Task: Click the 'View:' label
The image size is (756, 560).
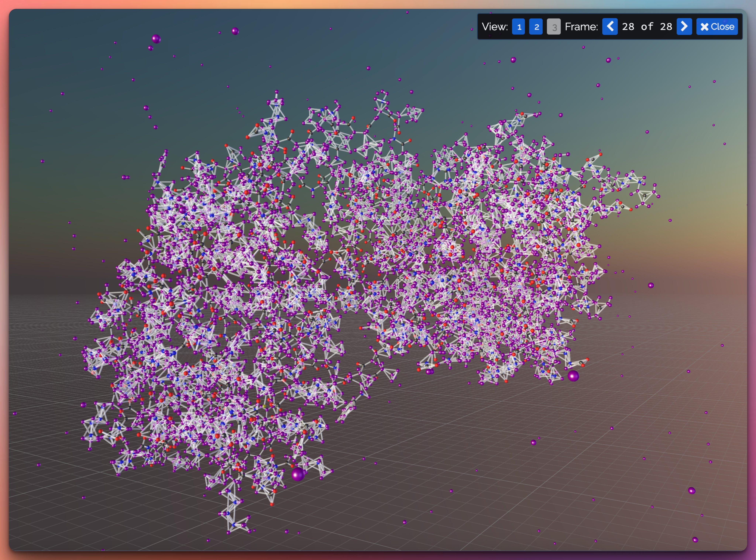Action: (x=495, y=26)
